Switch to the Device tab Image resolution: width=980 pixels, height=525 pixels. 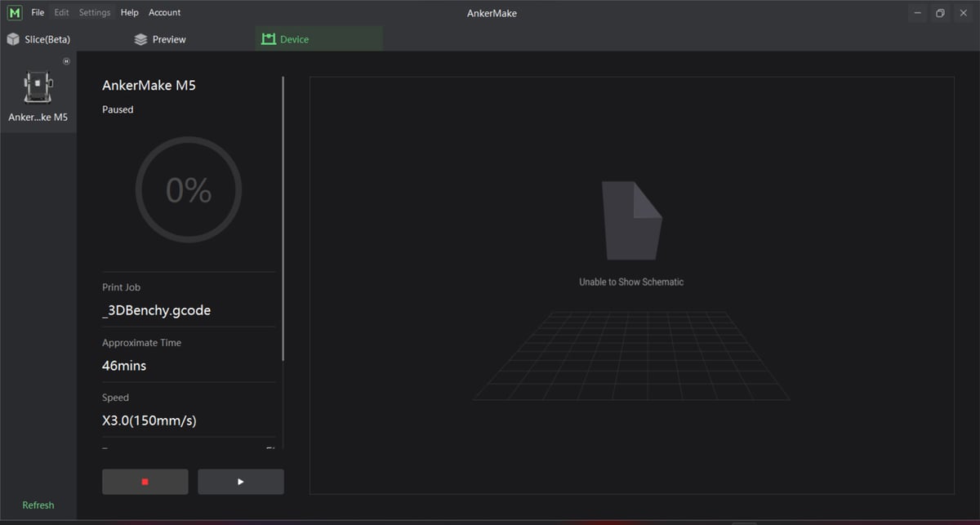(x=318, y=39)
